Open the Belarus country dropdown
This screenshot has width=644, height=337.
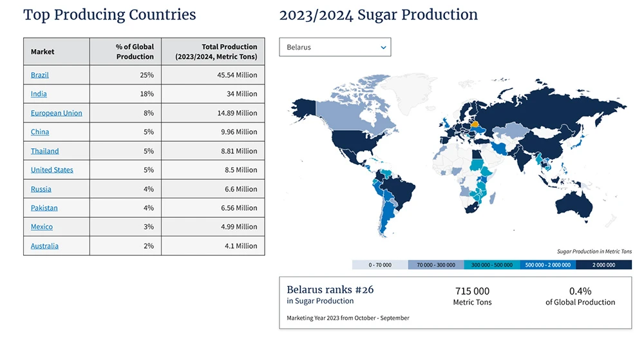[x=335, y=47]
